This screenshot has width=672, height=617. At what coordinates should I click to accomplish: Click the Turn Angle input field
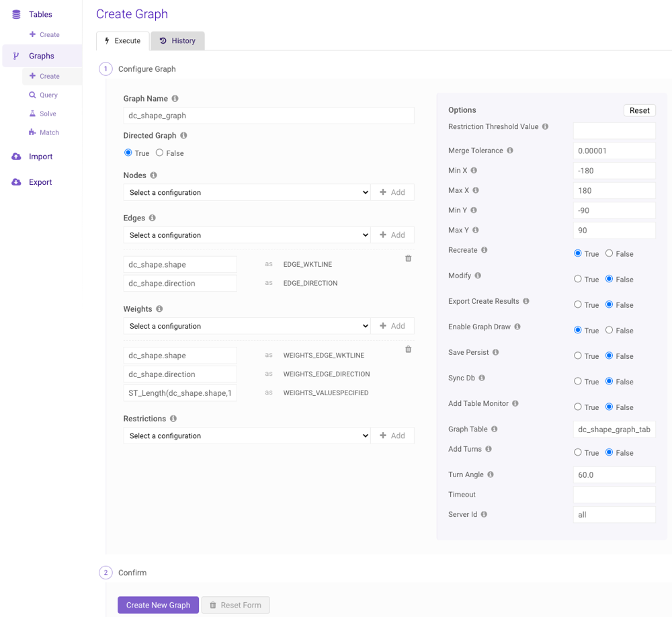[614, 475]
